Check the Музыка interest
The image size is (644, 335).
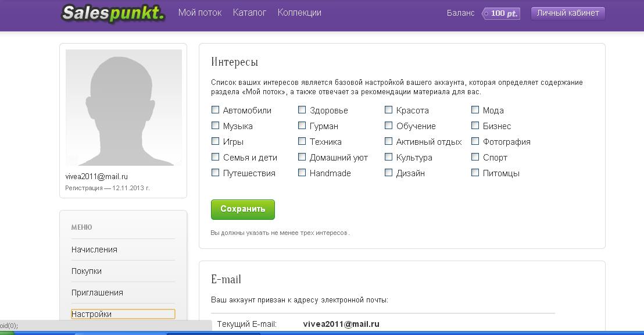[x=215, y=126]
